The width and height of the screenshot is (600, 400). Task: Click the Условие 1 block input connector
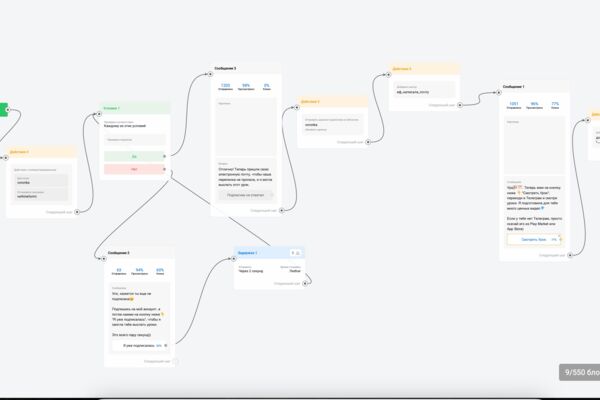click(x=99, y=114)
